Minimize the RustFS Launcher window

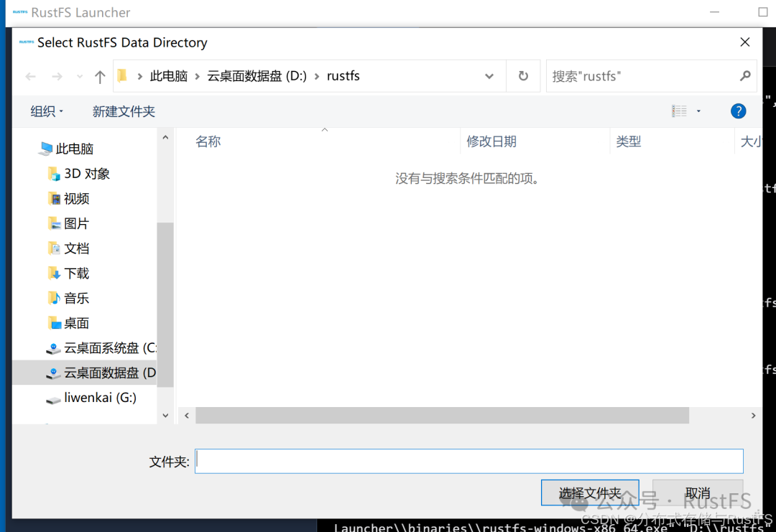[715, 12]
